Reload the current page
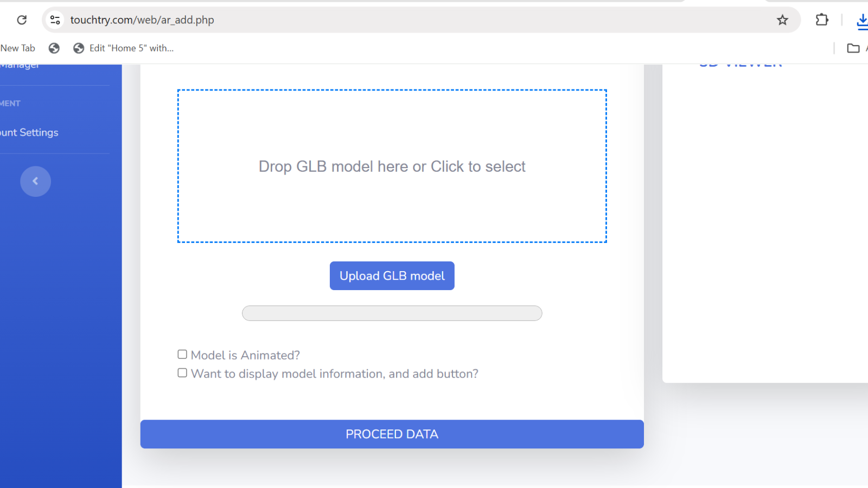This screenshot has height=488, width=868. (21, 20)
